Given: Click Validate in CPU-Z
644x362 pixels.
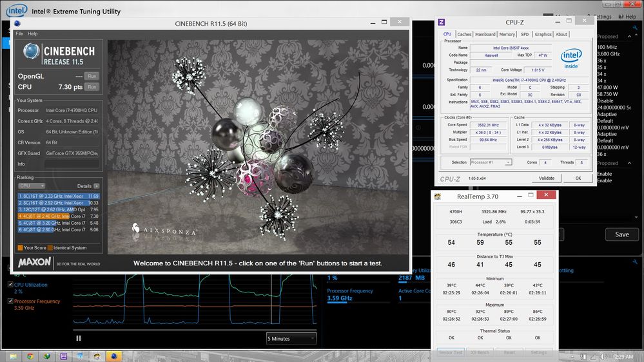Looking at the screenshot, I should pos(546,178).
